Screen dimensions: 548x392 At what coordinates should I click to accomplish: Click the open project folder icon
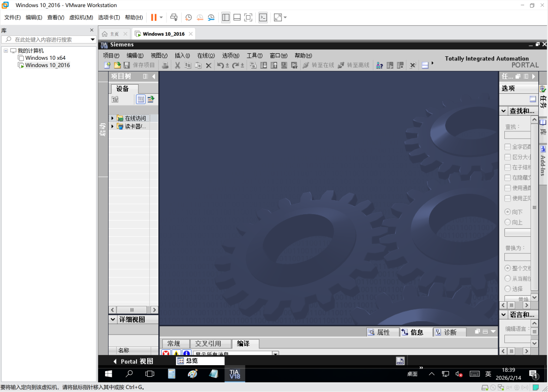pos(117,65)
